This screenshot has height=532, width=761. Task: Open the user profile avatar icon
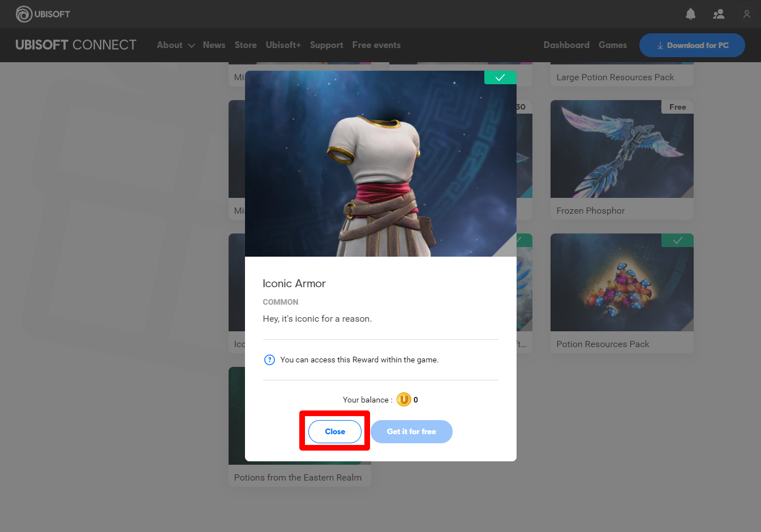coord(747,14)
